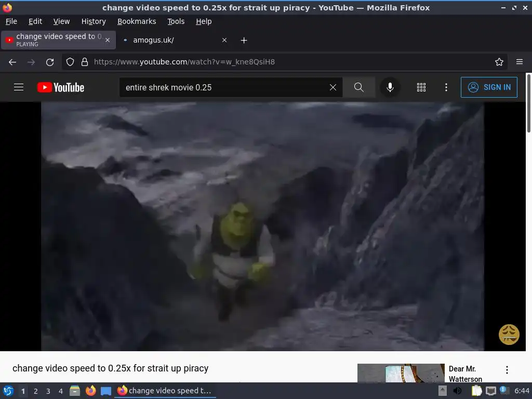Viewport: 532px width, 399px height.
Task: Open volume control tray icon
Action: pyautogui.click(x=457, y=391)
